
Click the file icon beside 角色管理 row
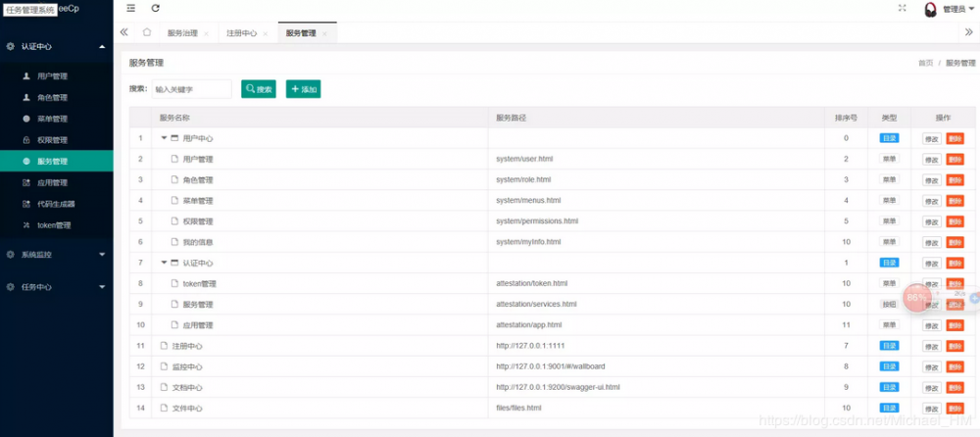(x=175, y=180)
